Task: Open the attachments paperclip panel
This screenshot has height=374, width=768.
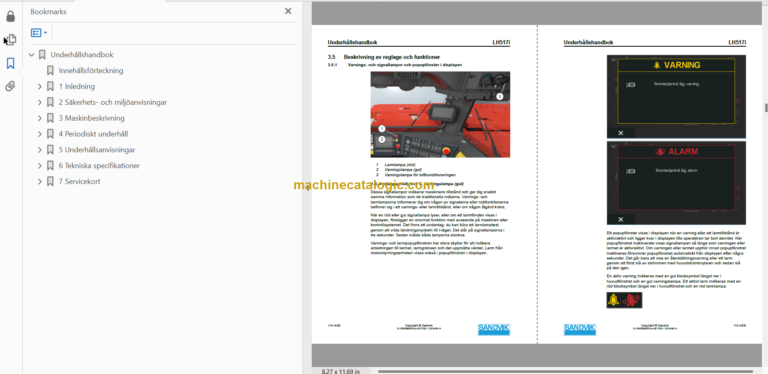Action: tap(10, 87)
